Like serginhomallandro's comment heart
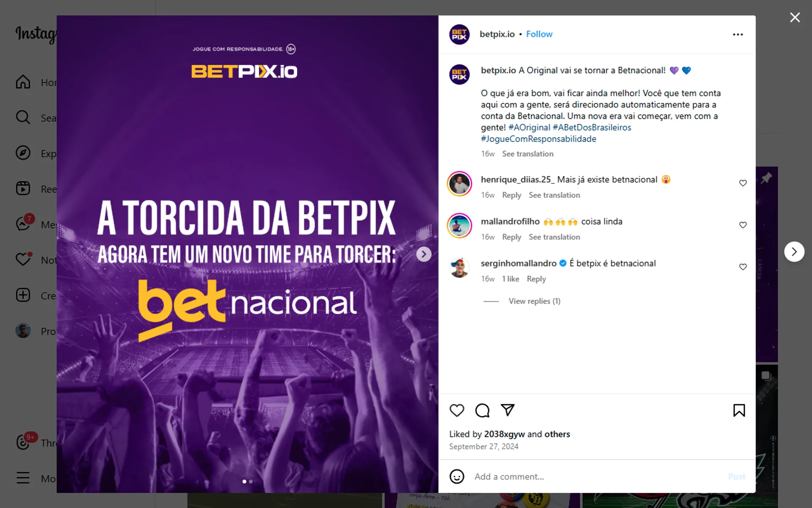 pos(743,267)
